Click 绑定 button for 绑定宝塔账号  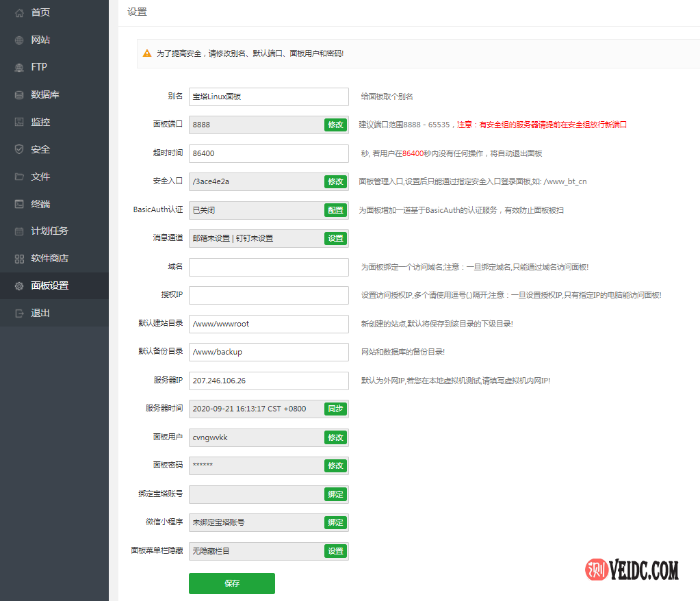click(x=335, y=494)
